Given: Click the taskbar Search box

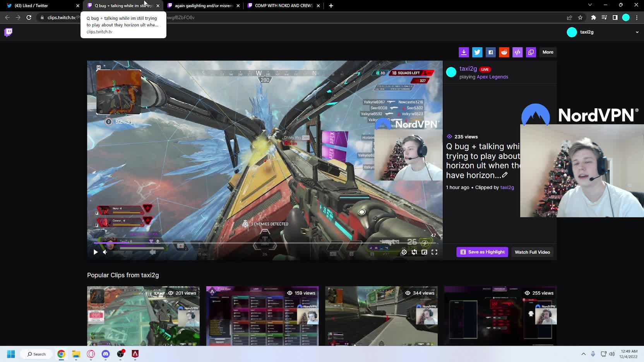Looking at the screenshot, I should [x=37, y=354].
